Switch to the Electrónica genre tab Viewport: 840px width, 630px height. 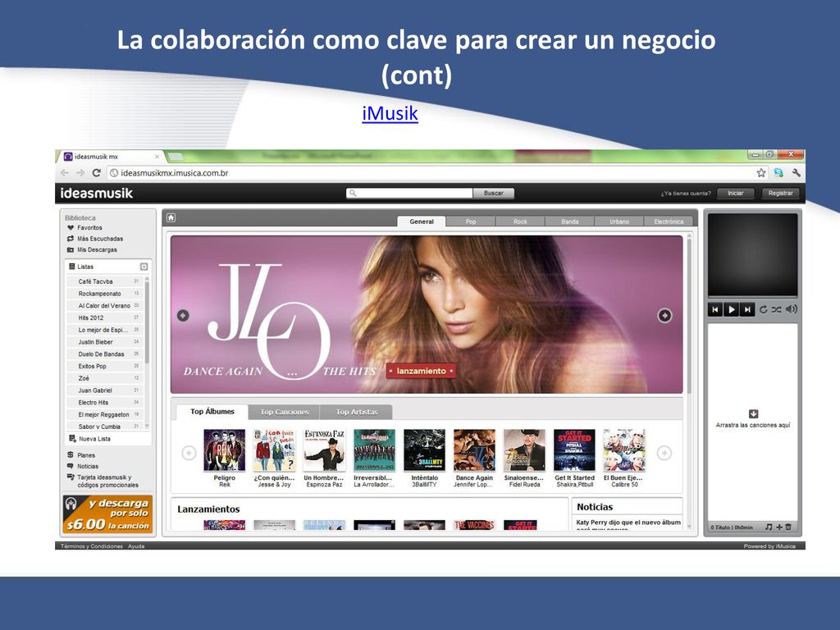pyautogui.click(x=669, y=221)
